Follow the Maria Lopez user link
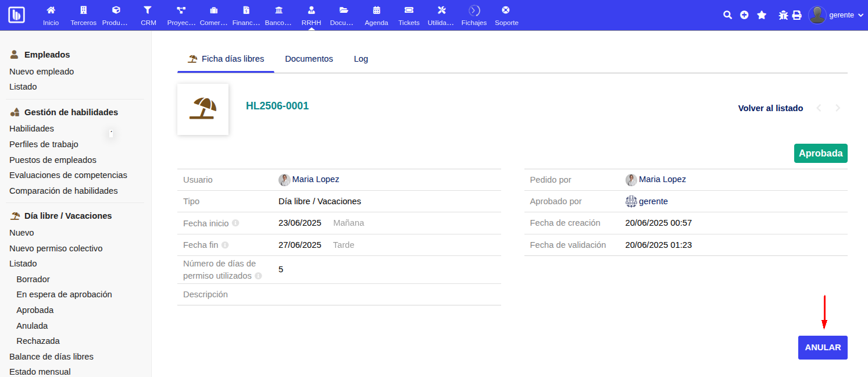 coord(316,179)
